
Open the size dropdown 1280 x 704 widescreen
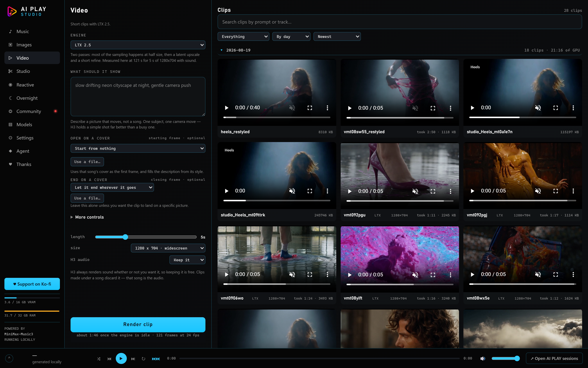click(168, 248)
